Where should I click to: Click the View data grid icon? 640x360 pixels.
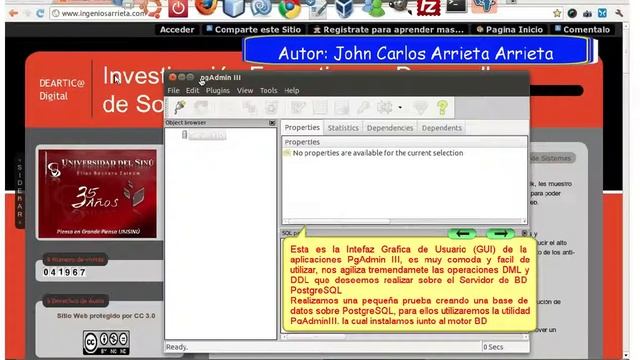coord(320,107)
